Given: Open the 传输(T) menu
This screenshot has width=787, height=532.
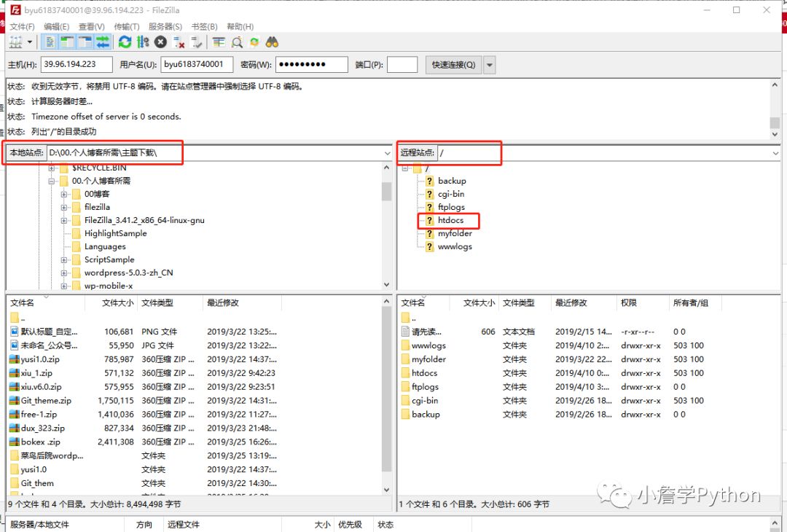Looking at the screenshot, I should pyautogui.click(x=127, y=26).
